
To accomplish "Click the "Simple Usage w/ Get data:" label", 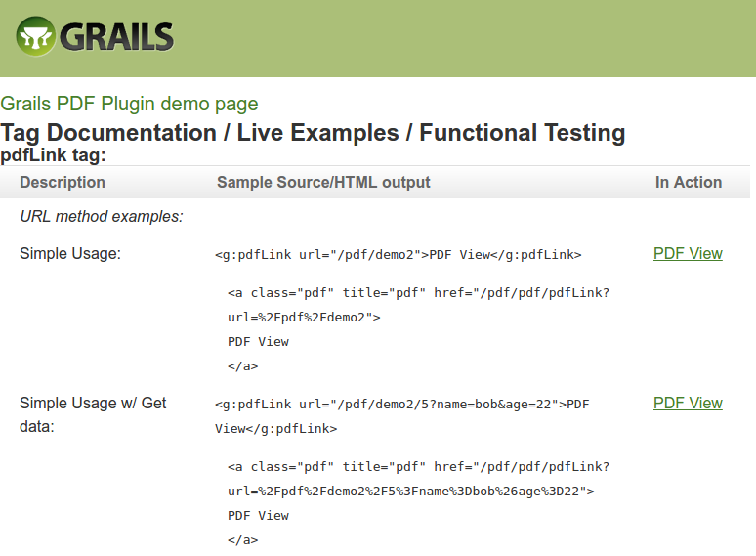I will (x=93, y=414).
